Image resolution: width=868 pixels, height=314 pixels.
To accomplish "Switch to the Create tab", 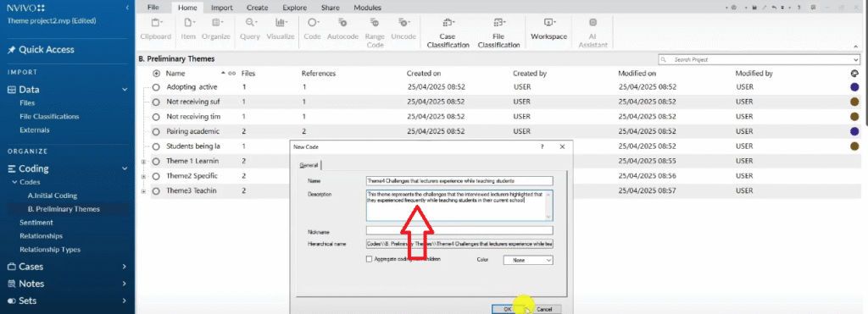I will click(x=258, y=8).
